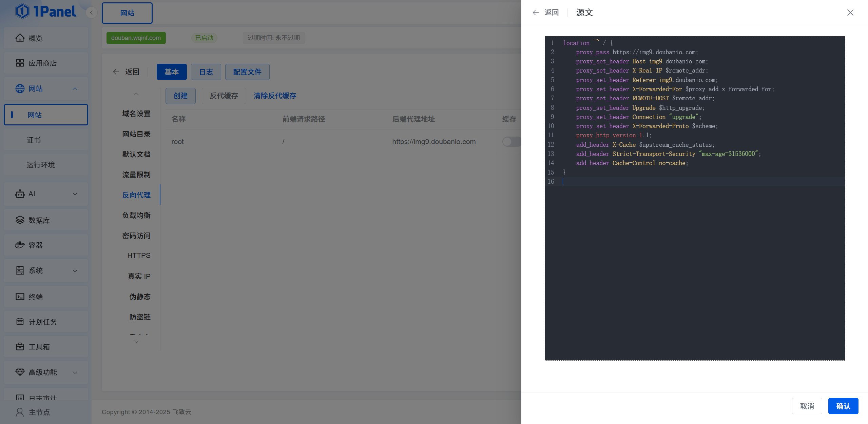Expand the 高级功能 menu chevron
868x424 pixels.
click(x=75, y=372)
